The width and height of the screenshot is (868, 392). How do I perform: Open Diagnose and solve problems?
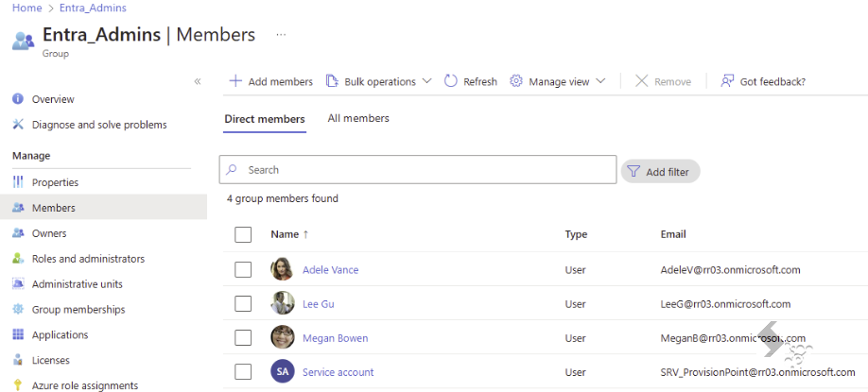99,125
